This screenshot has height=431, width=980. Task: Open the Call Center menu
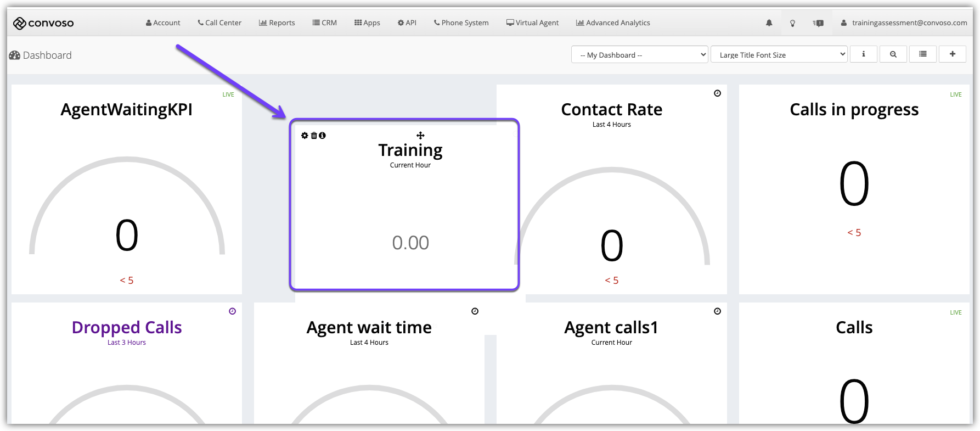[219, 23]
